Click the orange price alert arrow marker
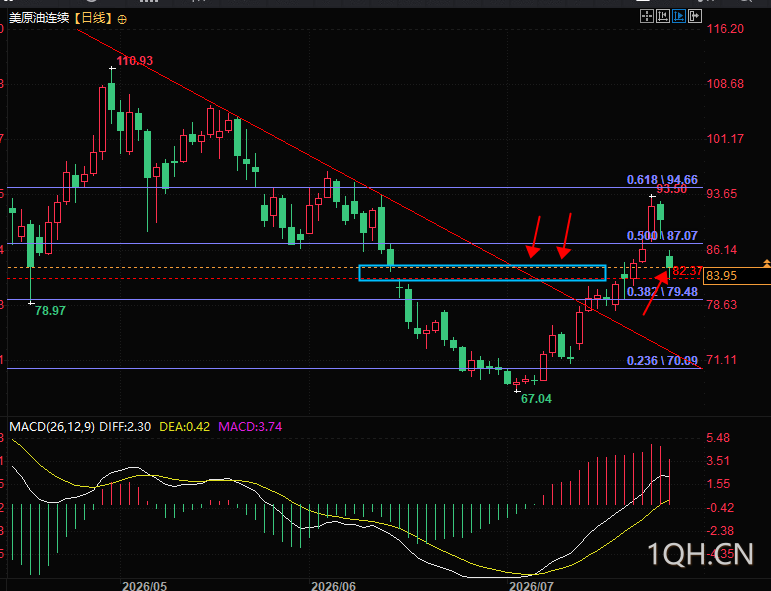The image size is (771, 591). [767, 264]
